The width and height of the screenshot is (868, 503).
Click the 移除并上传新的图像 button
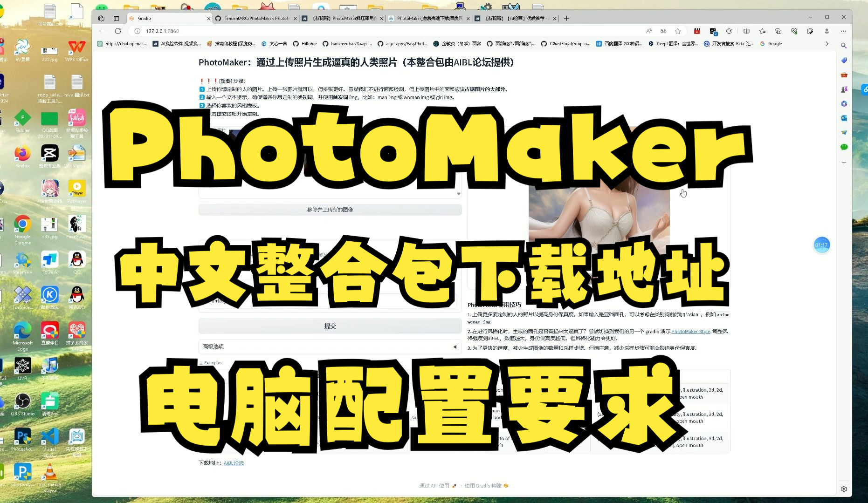point(330,210)
